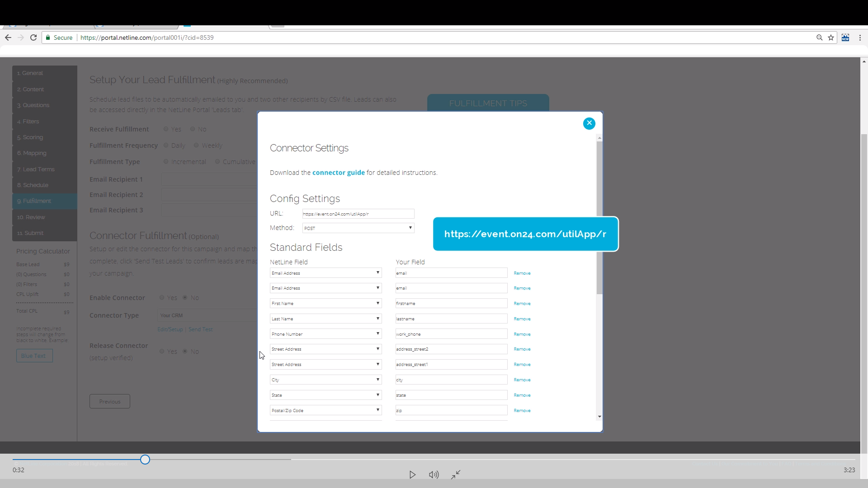Open the Method POST dropdown
Viewport: 868px width, 488px height.
(x=358, y=228)
